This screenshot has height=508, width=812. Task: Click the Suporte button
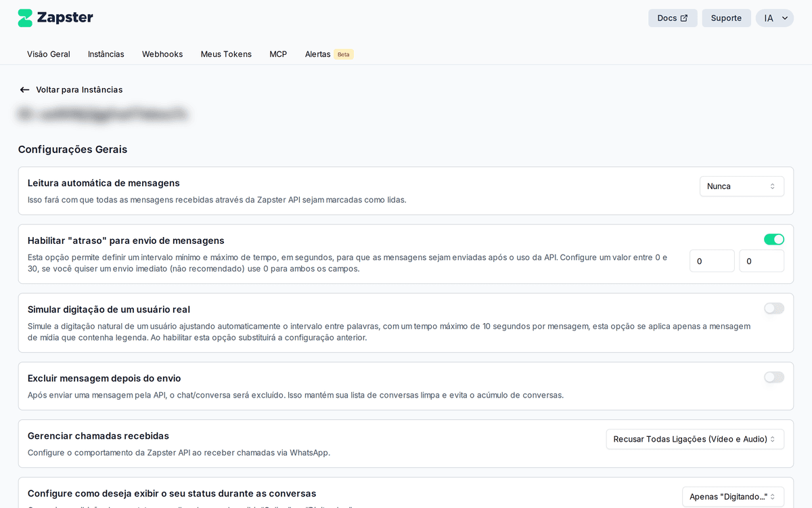[x=726, y=18]
